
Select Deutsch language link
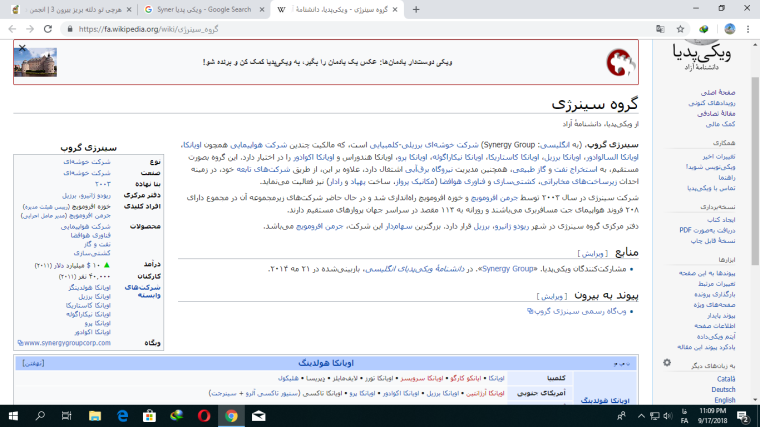(723, 390)
